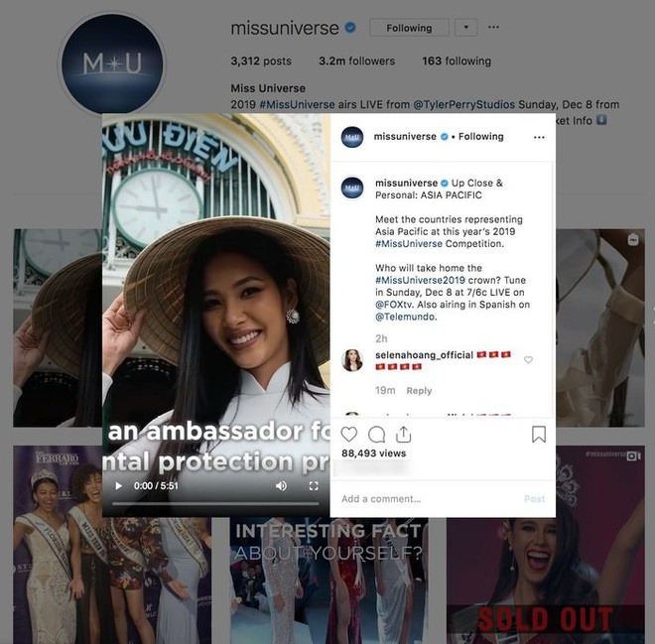Open the @Telemundo mention link
The height and width of the screenshot is (644, 655).
coord(406,317)
